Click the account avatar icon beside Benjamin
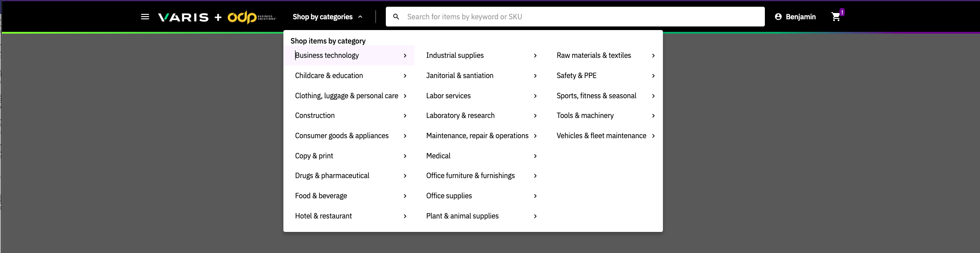980x253 pixels. coord(778,17)
